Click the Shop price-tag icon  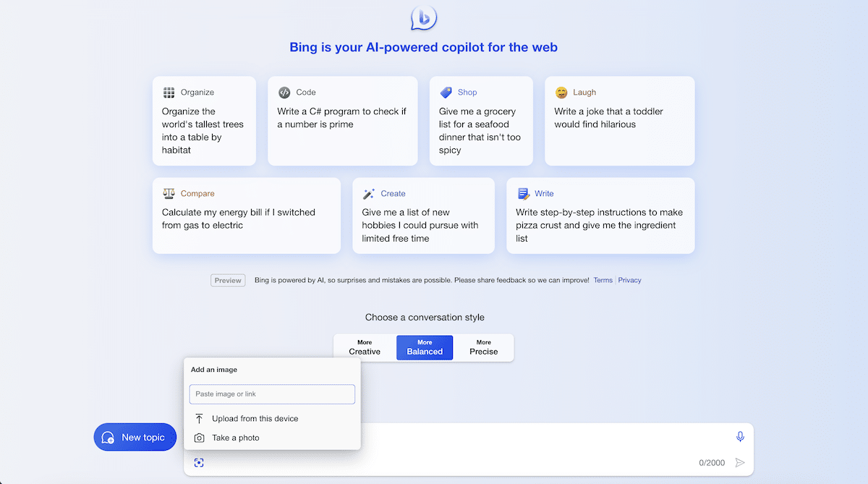[446, 93]
